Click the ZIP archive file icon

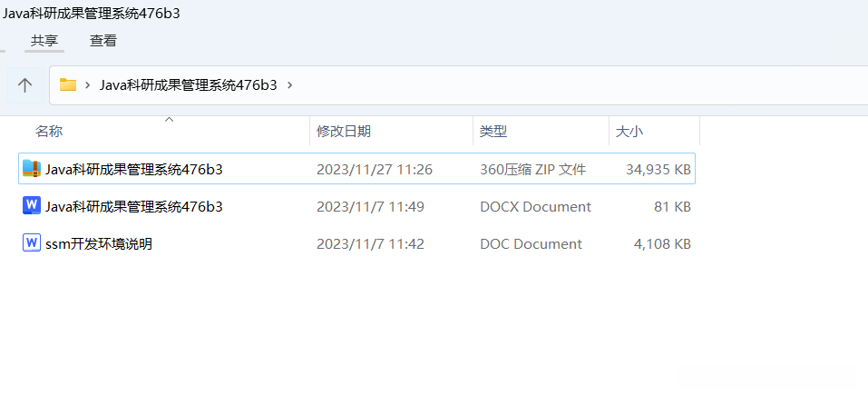click(x=32, y=169)
